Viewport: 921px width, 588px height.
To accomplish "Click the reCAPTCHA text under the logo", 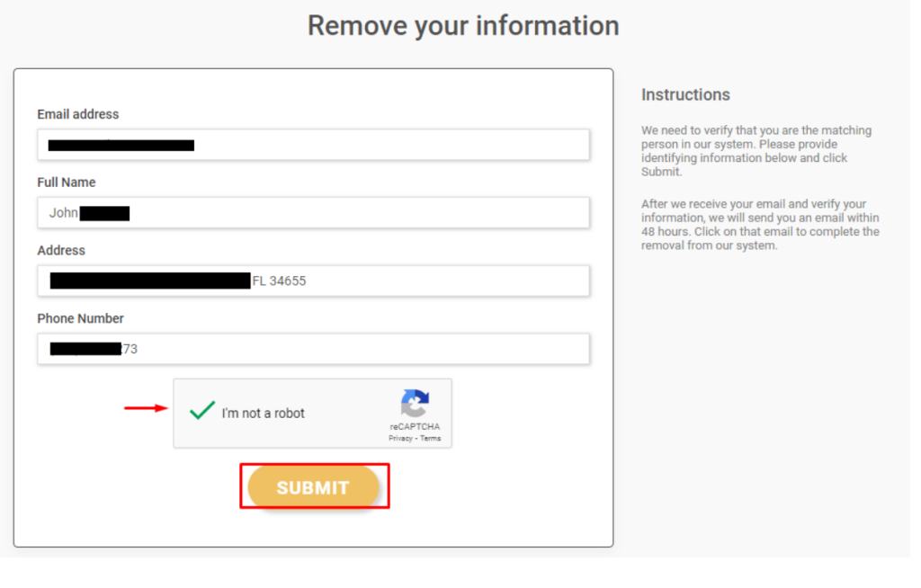I will (415, 427).
